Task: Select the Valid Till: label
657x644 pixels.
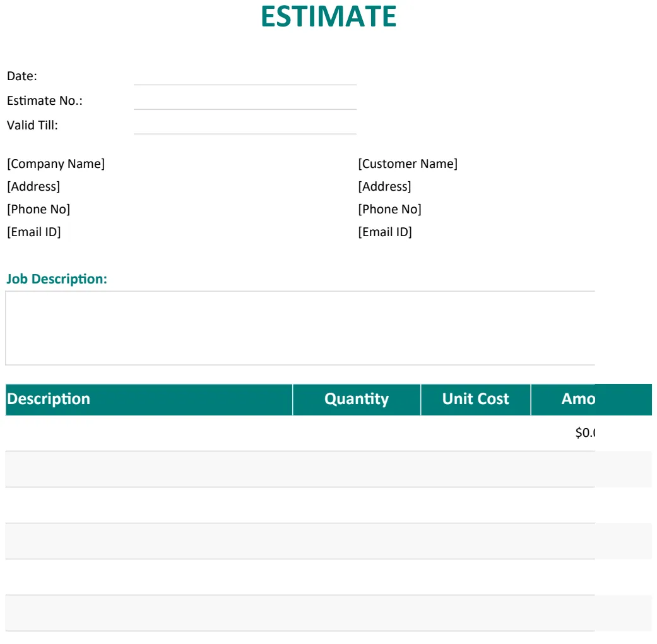Action: coord(32,126)
